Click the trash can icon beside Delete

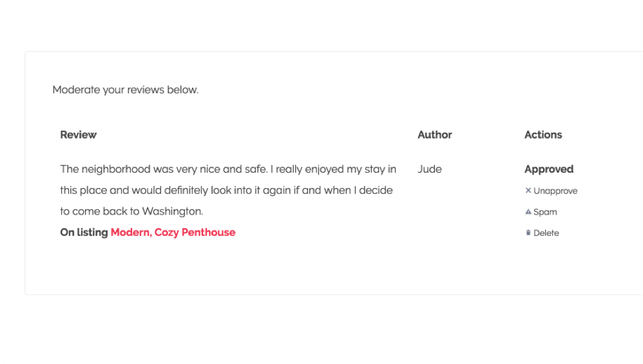pyautogui.click(x=528, y=233)
